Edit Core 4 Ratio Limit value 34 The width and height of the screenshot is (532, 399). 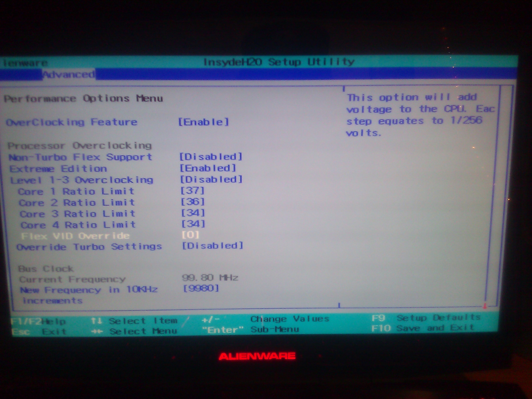pyautogui.click(x=193, y=224)
